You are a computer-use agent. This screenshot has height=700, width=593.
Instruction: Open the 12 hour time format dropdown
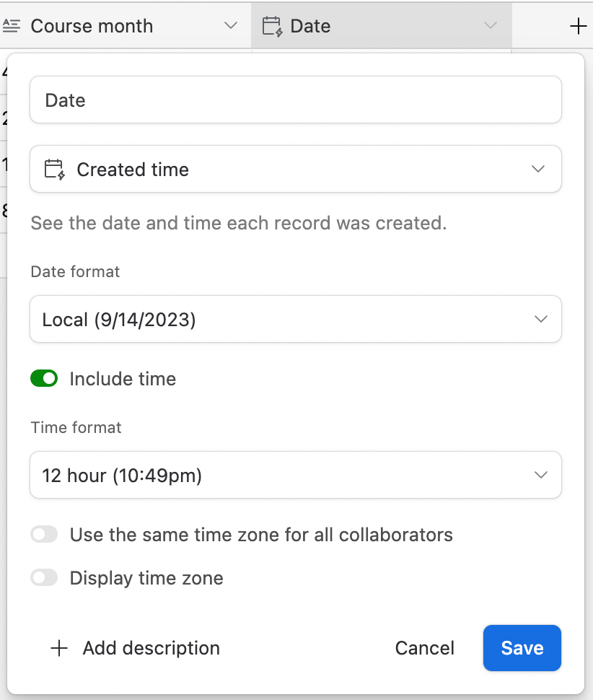point(295,475)
